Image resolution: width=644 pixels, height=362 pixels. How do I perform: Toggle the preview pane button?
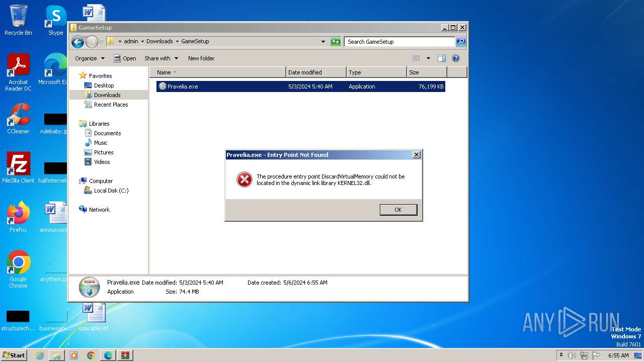point(441,58)
